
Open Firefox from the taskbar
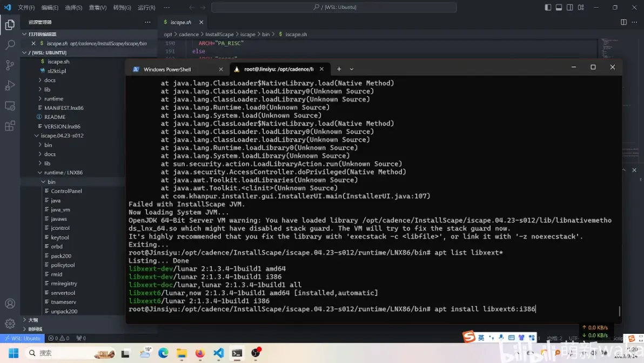199,353
